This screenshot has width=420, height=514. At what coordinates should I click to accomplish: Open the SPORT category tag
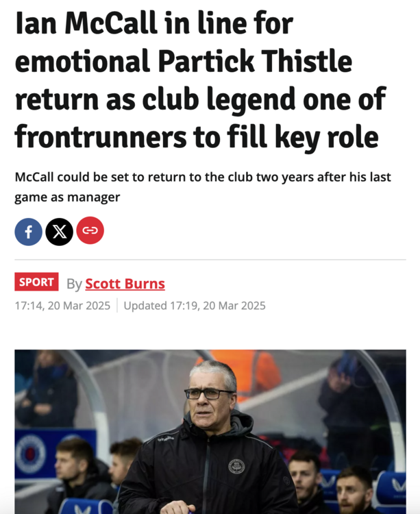click(36, 282)
